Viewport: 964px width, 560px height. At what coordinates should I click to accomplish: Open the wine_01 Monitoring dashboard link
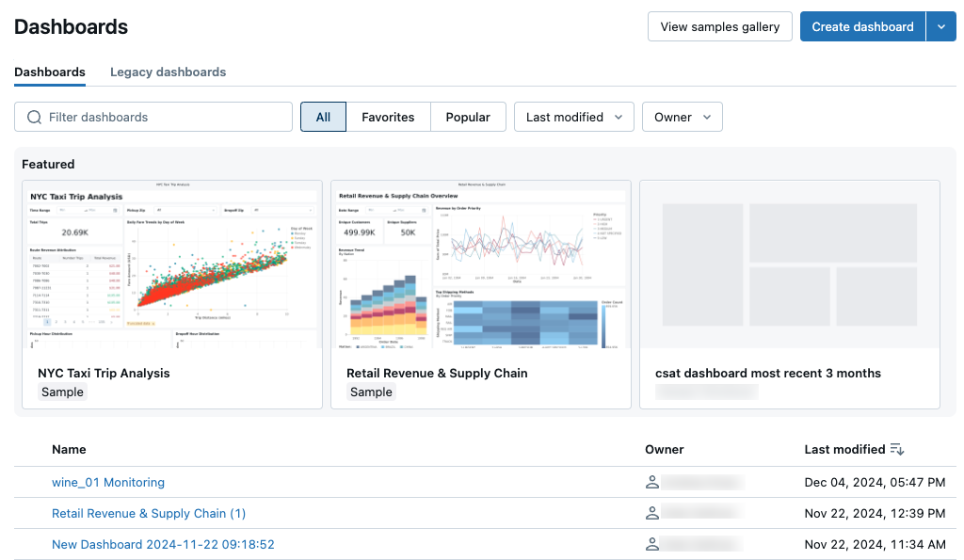(108, 483)
